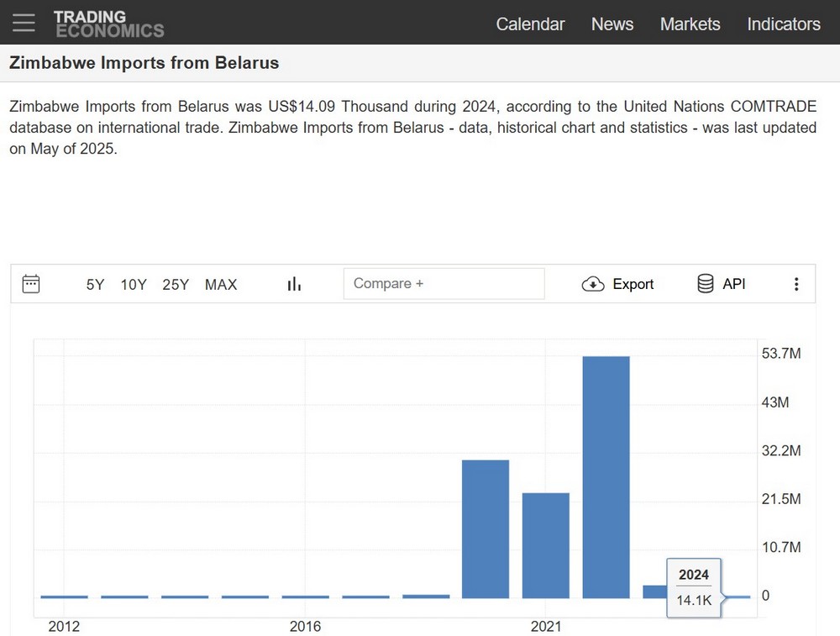The width and height of the screenshot is (840, 636).
Task: Click the API text label
Action: point(734,284)
